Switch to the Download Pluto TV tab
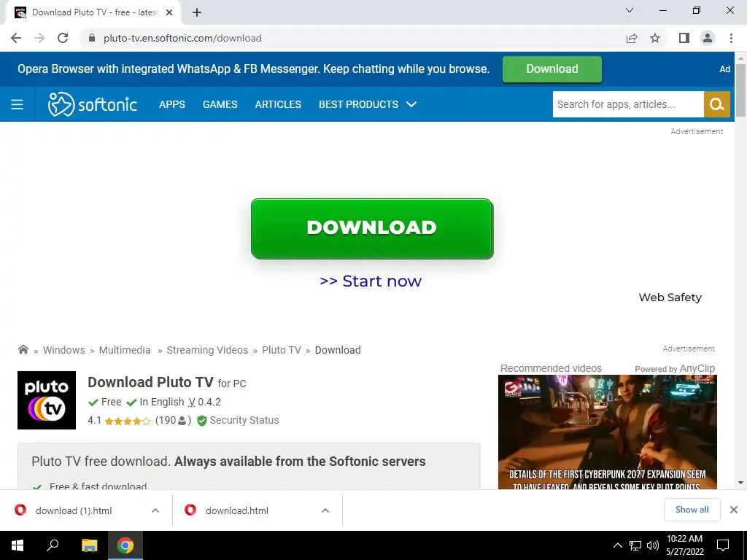 (94, 12)
